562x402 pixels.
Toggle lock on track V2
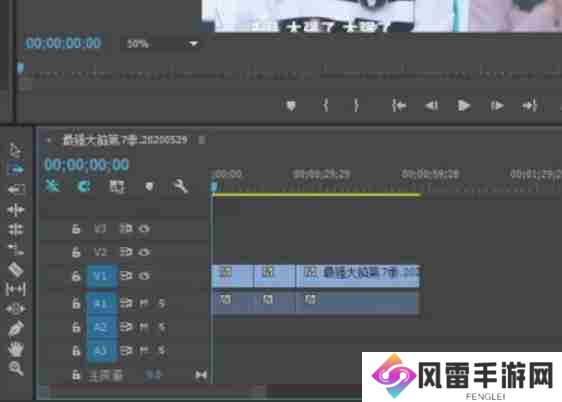pos(76,252)
